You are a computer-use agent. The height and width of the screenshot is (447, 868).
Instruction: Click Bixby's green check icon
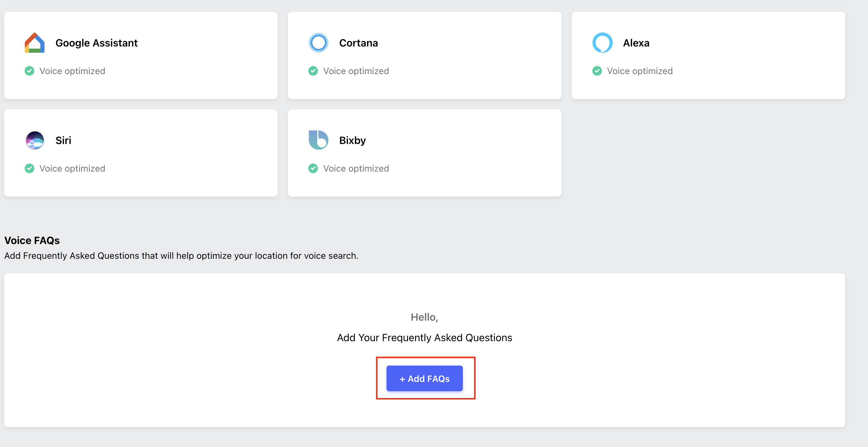[313, 169]
